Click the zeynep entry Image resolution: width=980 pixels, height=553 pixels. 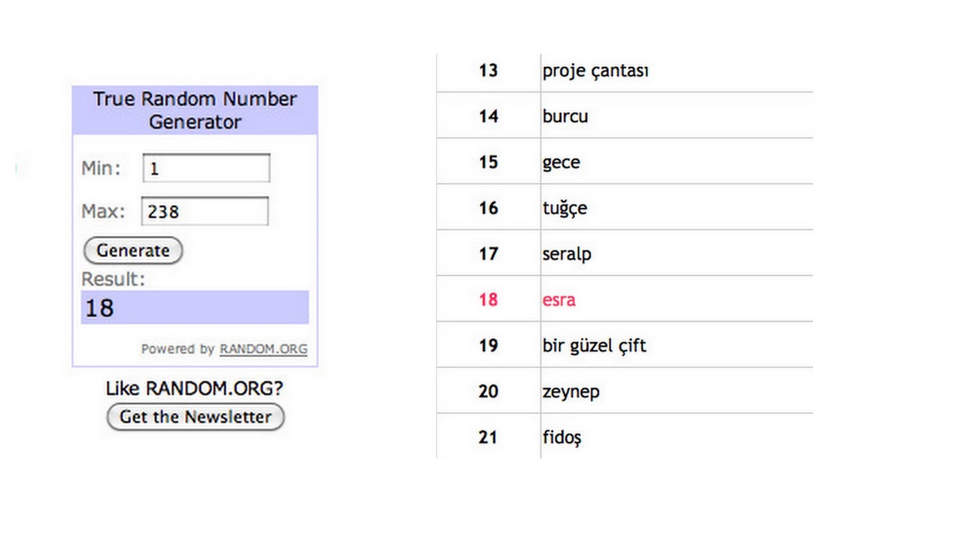coord(571,392)
